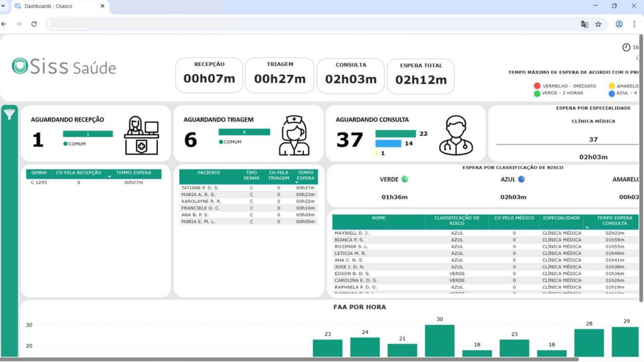Click the blue 14 bar in Aguardando Consulta
This screenshot has width=644, height=362.
(388, 144)
